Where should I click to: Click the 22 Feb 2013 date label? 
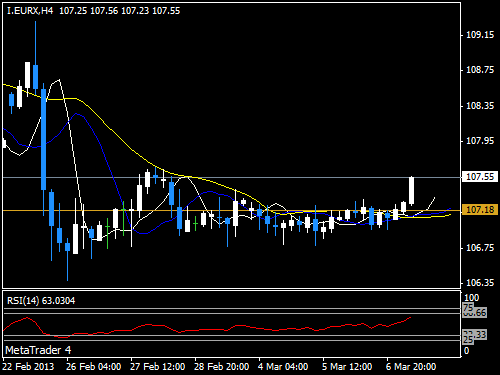click(28, 367)
